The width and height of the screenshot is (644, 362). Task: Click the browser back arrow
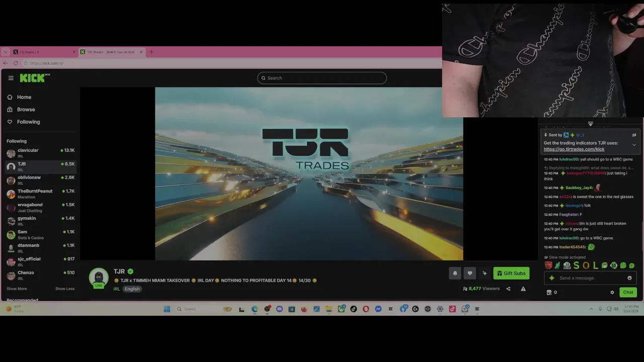click(x=6, y=63)
